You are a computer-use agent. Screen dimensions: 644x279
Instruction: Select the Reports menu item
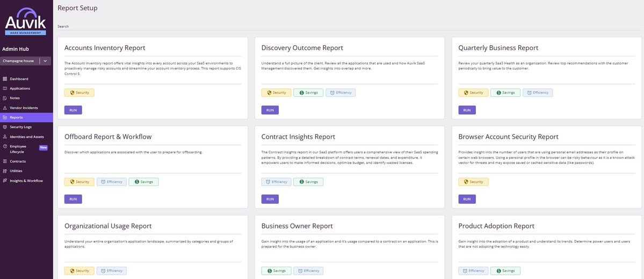pos(16,117)
